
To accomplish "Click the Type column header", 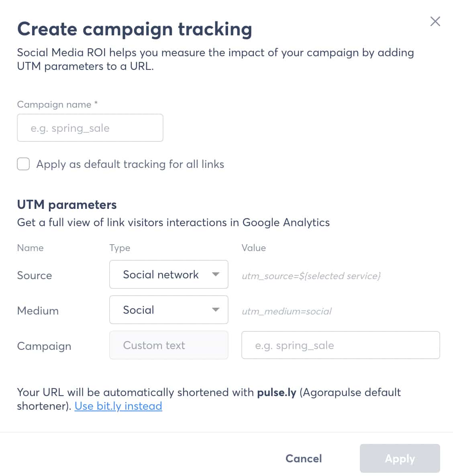I will tap(120, 248).
